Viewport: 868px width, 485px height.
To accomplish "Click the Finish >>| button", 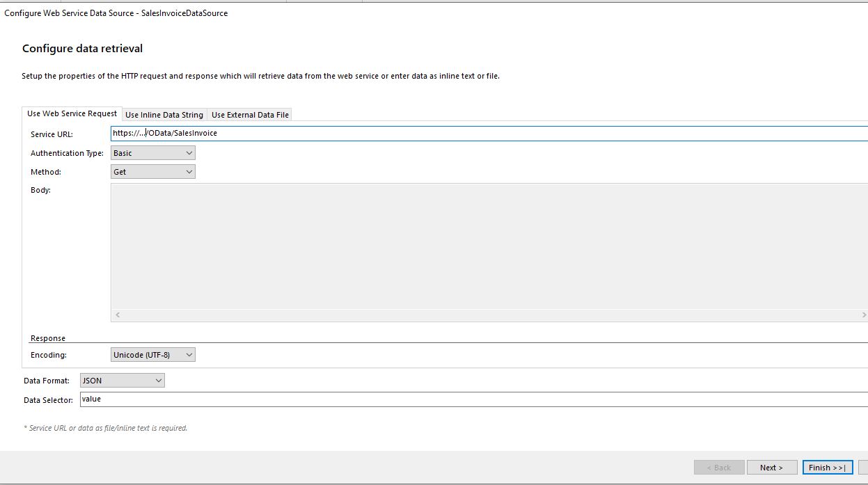I will coord(827,468).
